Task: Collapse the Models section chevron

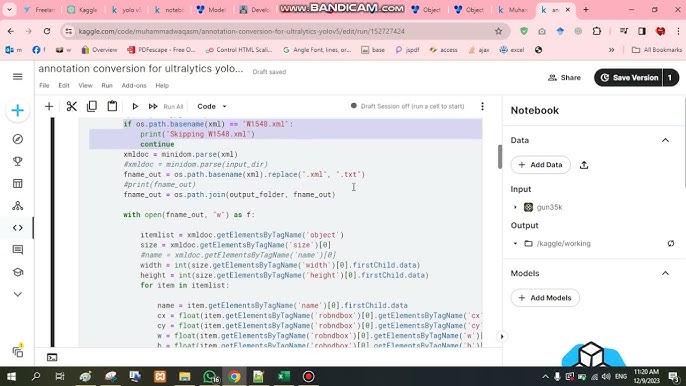Action: point(665,274)
